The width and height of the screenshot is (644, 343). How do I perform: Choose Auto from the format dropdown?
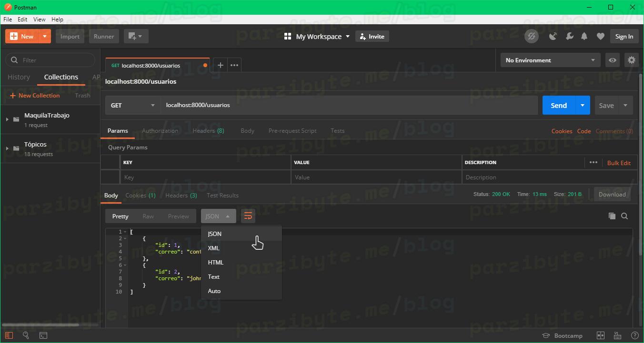coord(241,291)
